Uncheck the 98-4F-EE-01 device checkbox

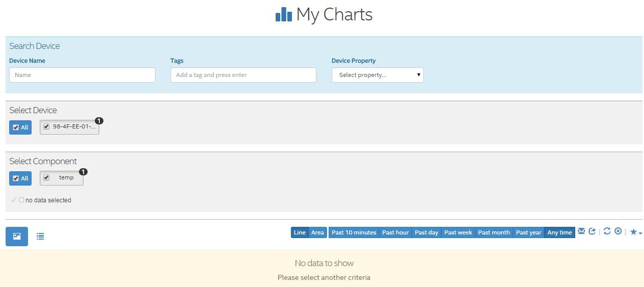pyautogui.click(x=46, y=127)
